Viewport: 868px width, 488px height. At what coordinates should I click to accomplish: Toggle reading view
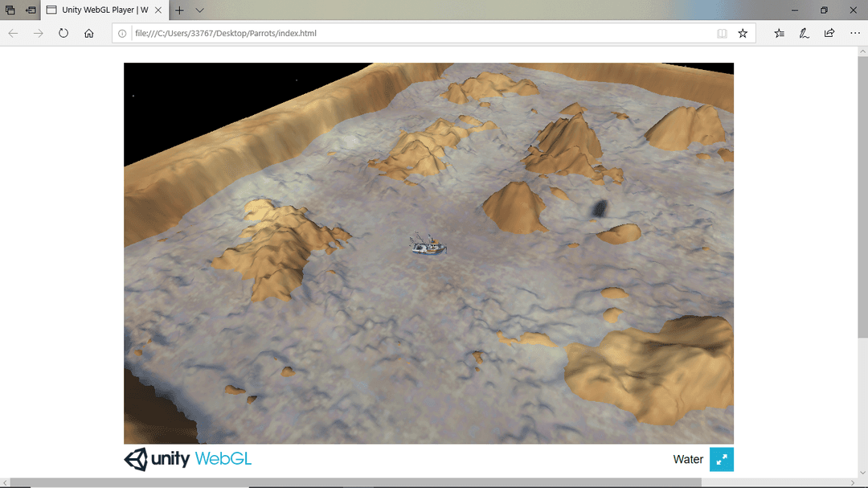(x=722, y=34)
